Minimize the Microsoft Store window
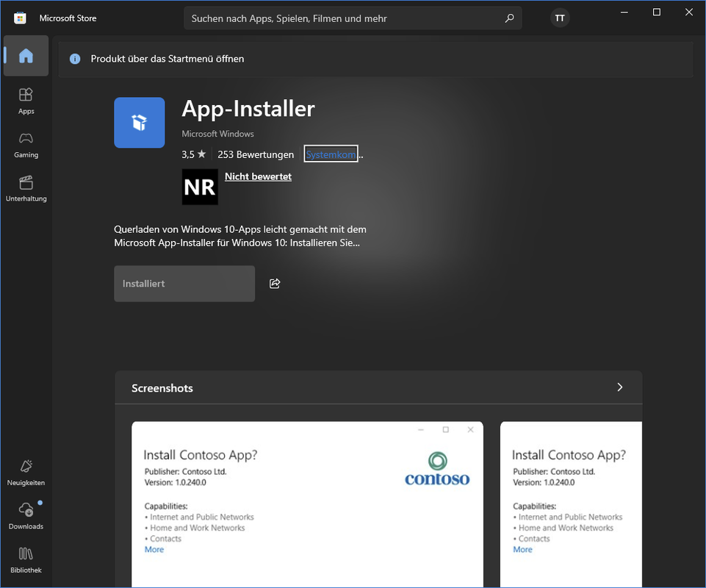The image size is (706, 588). [624, 12]
